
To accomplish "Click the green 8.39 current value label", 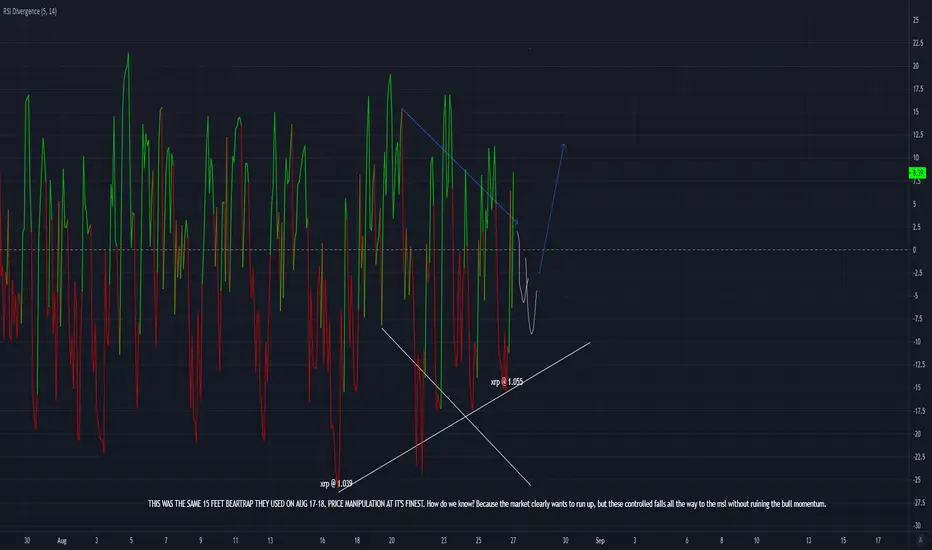I will [x=917, y=173].
